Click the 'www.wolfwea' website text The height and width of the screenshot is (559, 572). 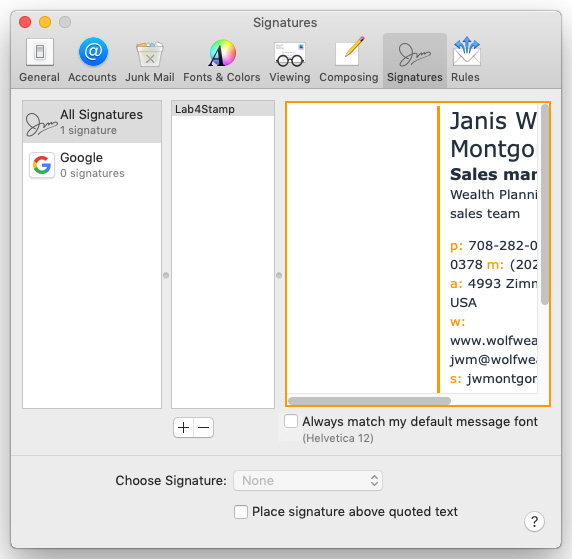[493, 340]
